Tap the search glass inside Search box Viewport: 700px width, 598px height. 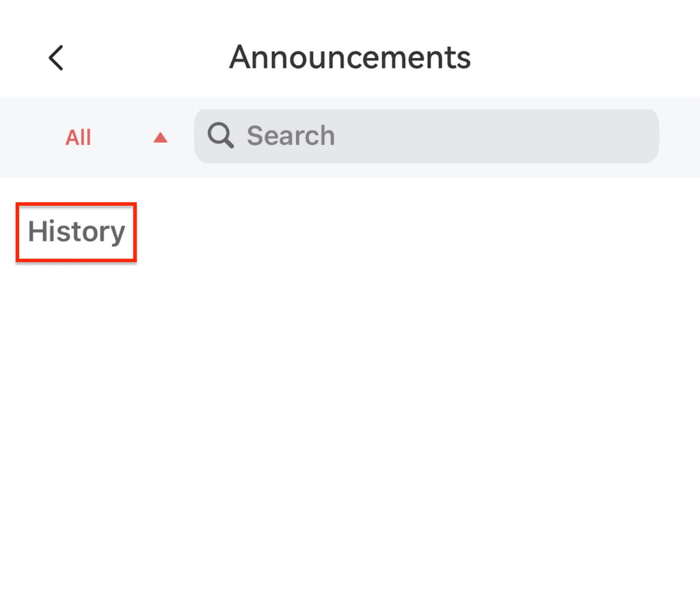(x=221, y=136)
